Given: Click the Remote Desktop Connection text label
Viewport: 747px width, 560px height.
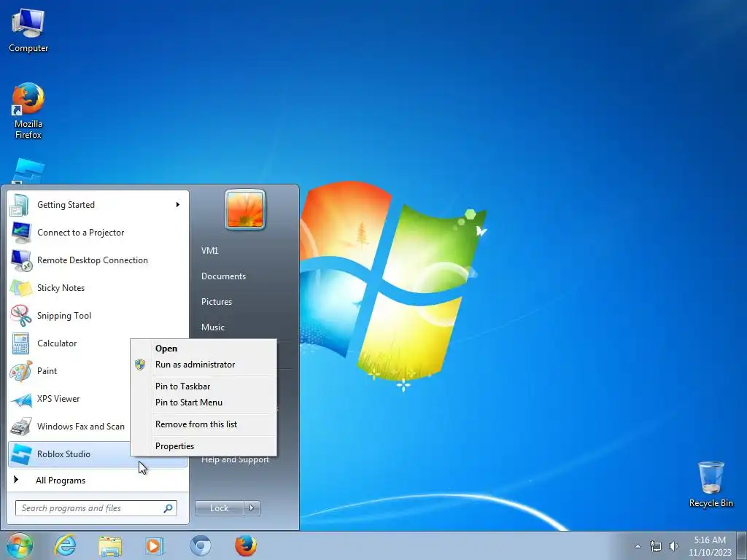Looking at the screenshot, I should click(93, 260).
